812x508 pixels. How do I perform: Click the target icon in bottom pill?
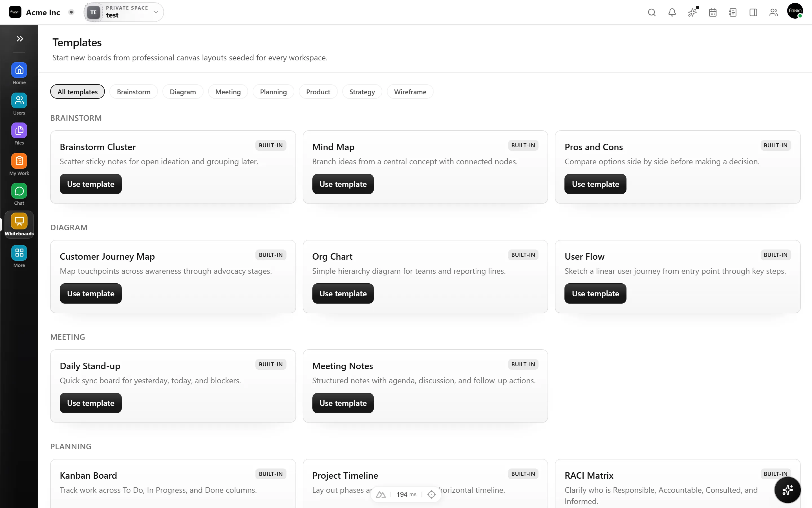[x=431, y=494]
